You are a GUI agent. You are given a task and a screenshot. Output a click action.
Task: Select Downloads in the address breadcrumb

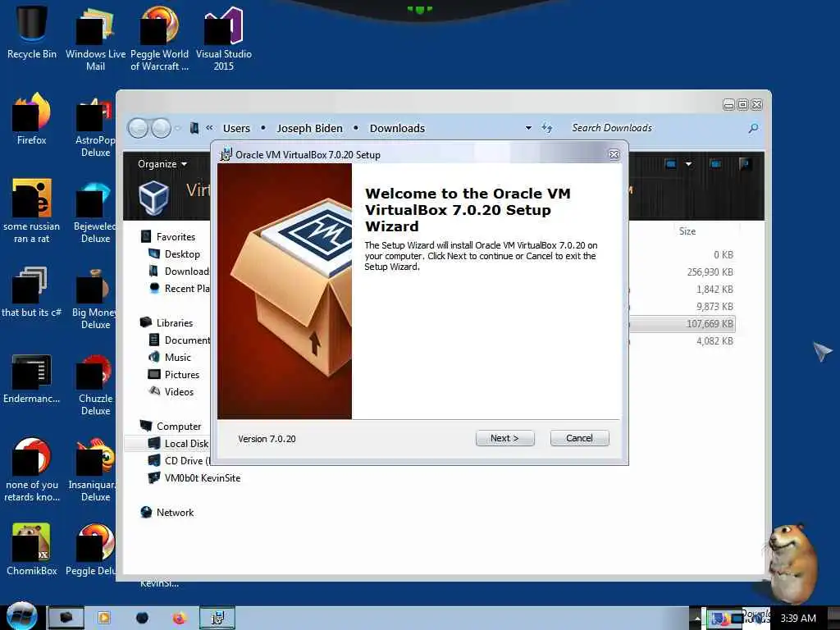click(x=397, y=129)
